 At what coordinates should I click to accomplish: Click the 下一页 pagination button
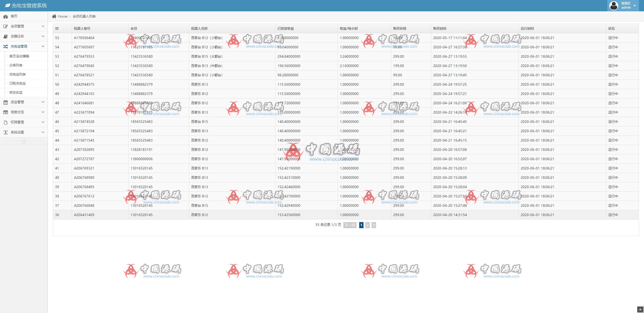click(x=350, y=225)
